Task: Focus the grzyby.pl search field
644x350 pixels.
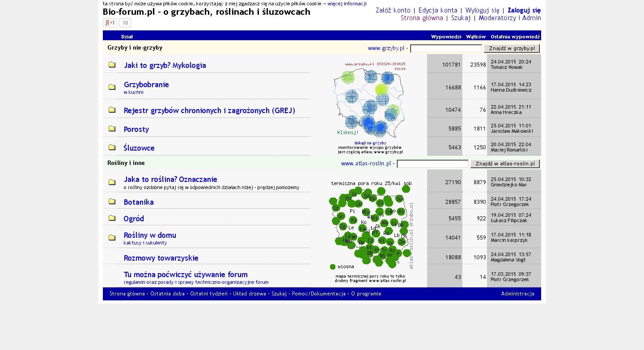Action: (445, 48)
